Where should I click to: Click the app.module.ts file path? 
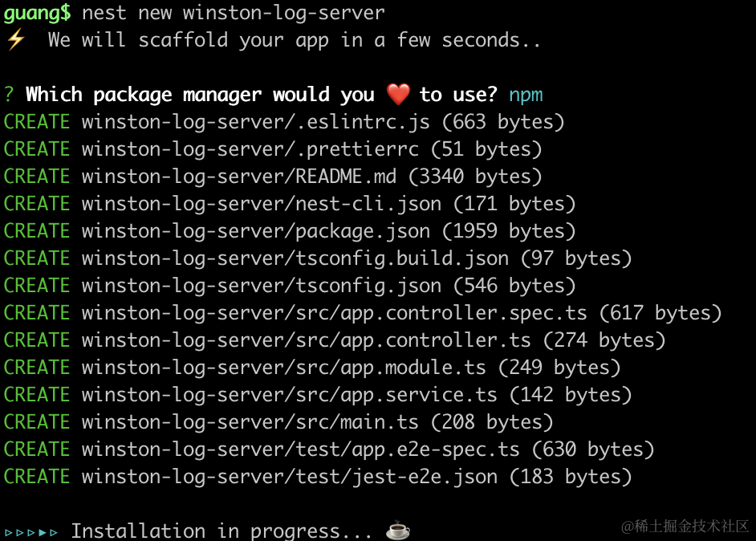coord(283,368)
